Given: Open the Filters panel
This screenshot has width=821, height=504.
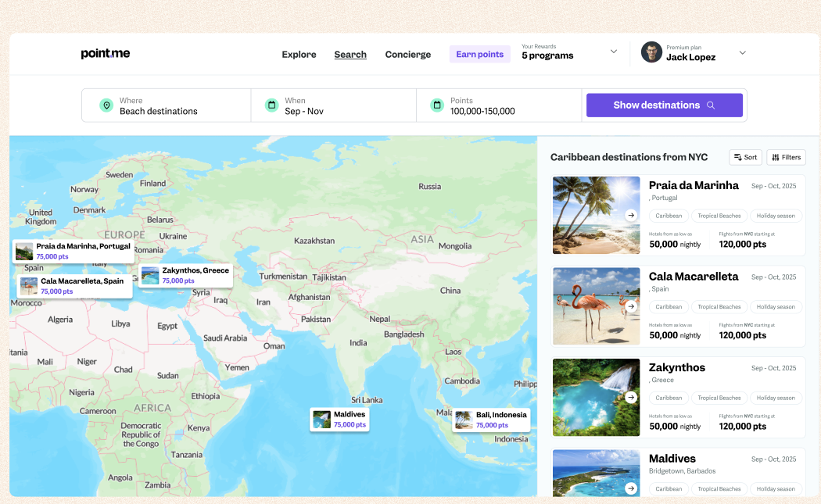Looking at the screenshot, I should 786,157.
